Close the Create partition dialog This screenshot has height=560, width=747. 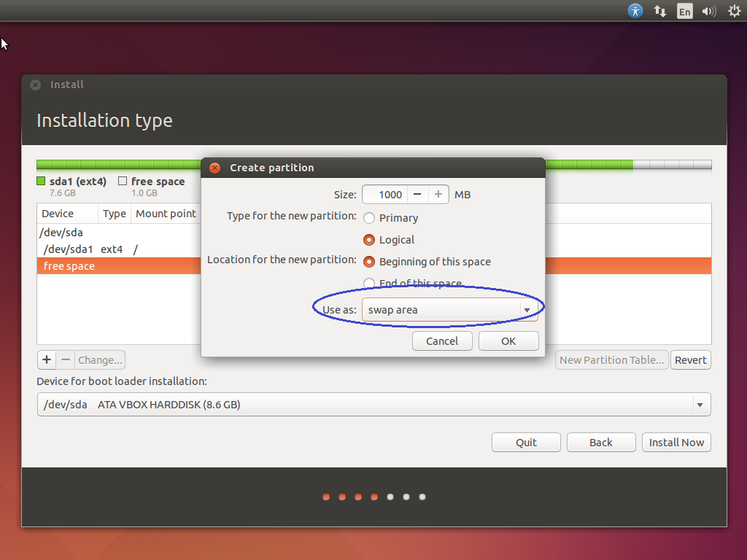tap(214, 167)
